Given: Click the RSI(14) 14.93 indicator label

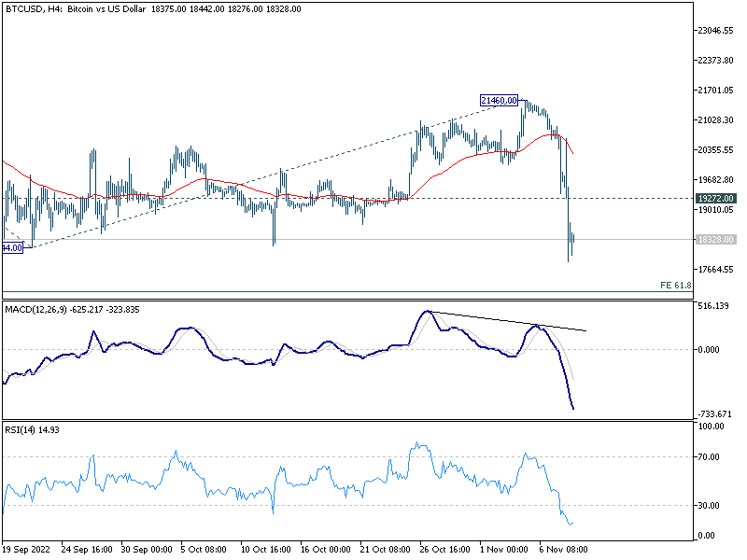Looking at the screenshot, I should pos(32,430).
